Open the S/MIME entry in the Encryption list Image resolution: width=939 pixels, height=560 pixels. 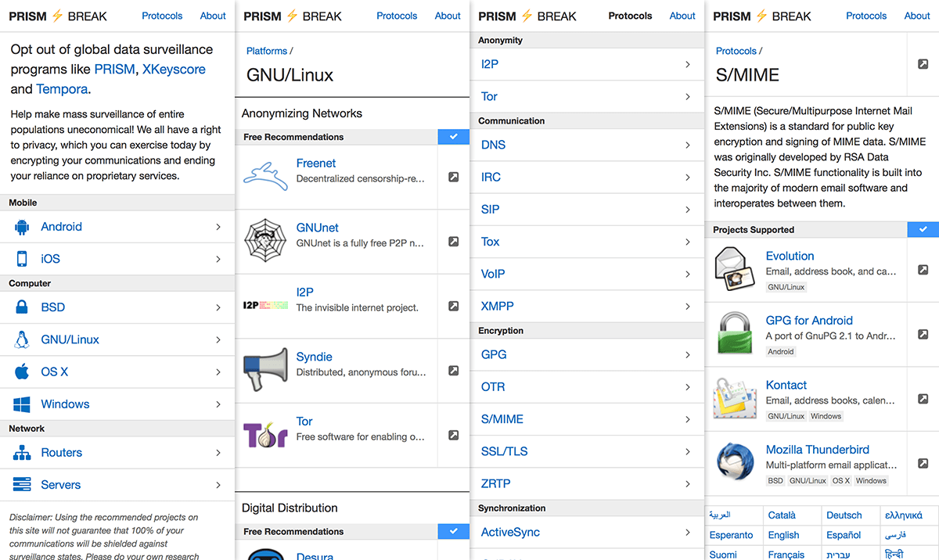click(x=587, y=419)
